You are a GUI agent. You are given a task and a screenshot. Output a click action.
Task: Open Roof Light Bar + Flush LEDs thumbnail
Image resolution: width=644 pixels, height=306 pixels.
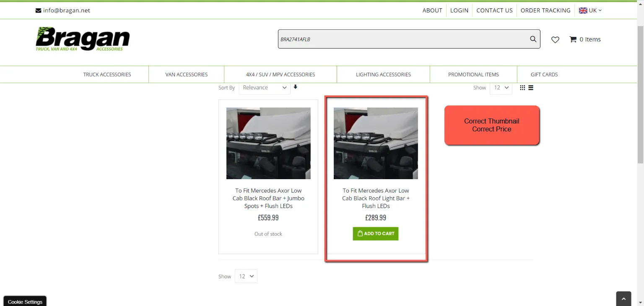[x=376, y=143]
